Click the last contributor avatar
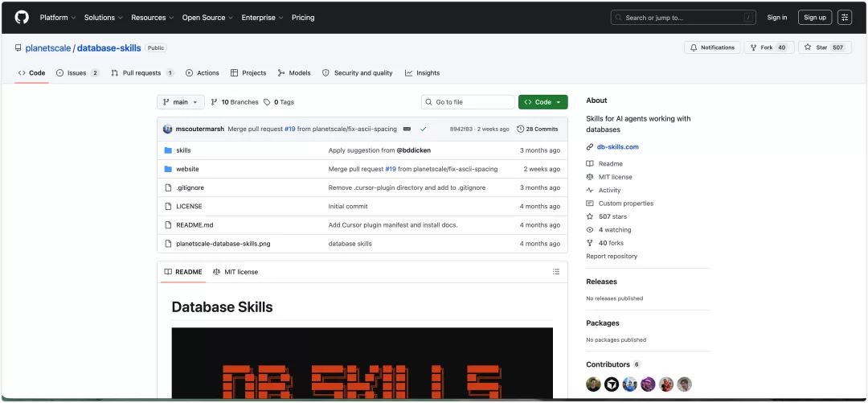868x403 pixels. [685, 384]
